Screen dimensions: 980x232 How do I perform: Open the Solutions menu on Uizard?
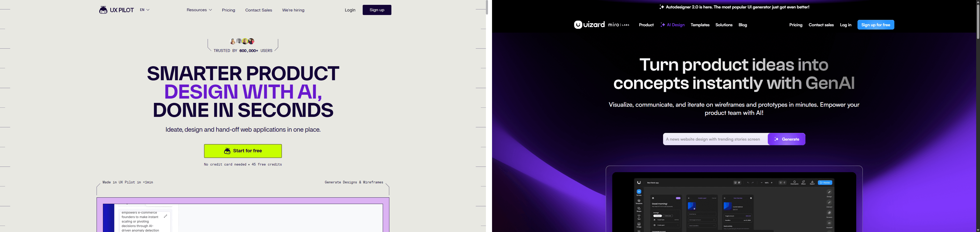(724, 25)
